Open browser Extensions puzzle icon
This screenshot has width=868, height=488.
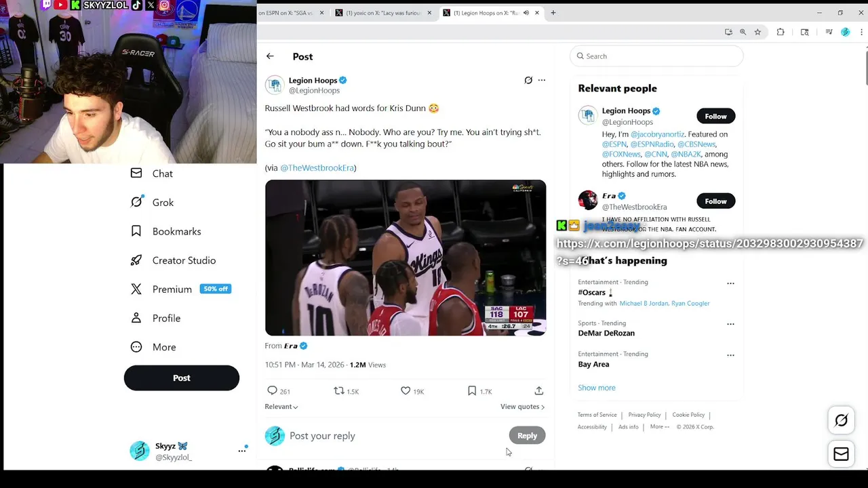pos(781,32)
